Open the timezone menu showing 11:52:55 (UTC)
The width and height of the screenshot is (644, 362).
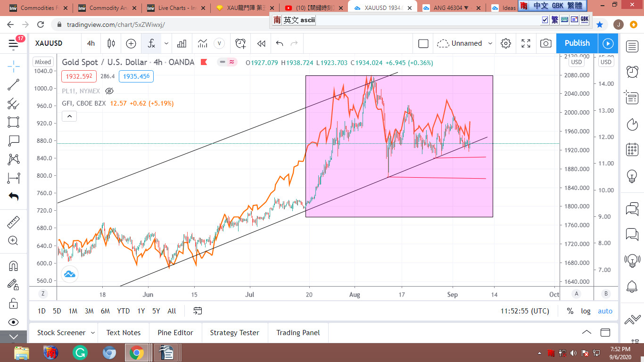point(525,311)
